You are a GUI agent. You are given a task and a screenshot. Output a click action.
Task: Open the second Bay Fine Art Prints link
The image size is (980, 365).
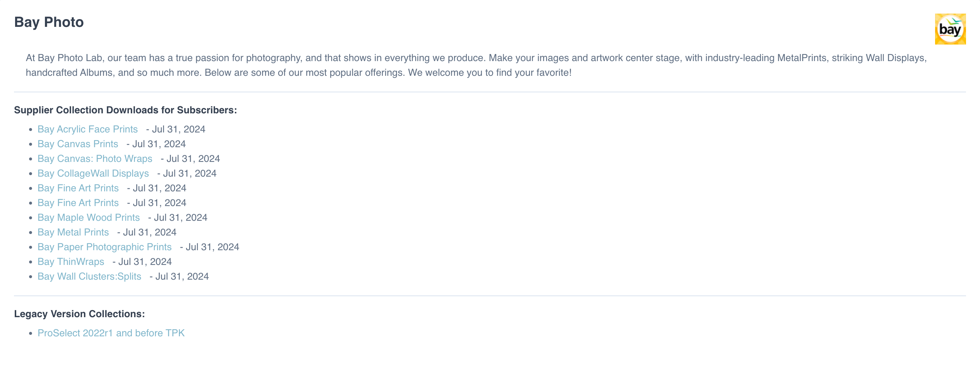[x=78, y=203]
